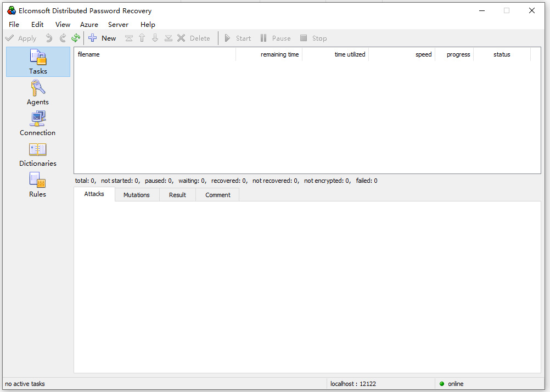Click the green refresh icon in the toolbar
The image size is (550, 392).
click(x=76, y=38)
